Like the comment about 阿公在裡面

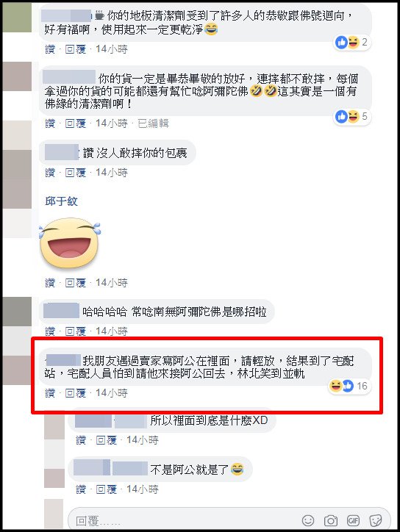50,393
